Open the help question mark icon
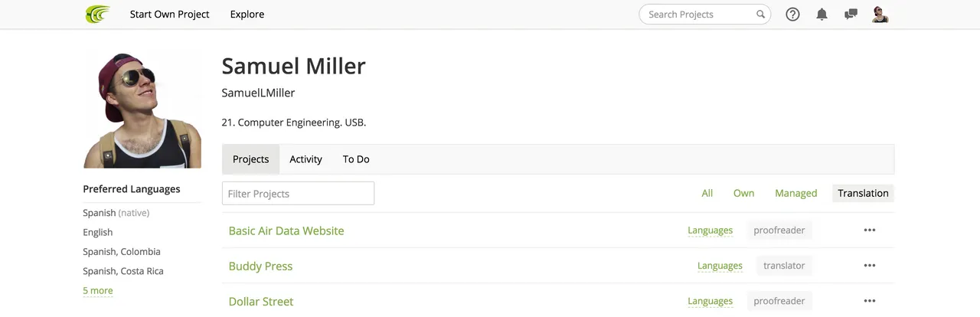The width and height of the screenshot is (980, 317). (792, 15)
